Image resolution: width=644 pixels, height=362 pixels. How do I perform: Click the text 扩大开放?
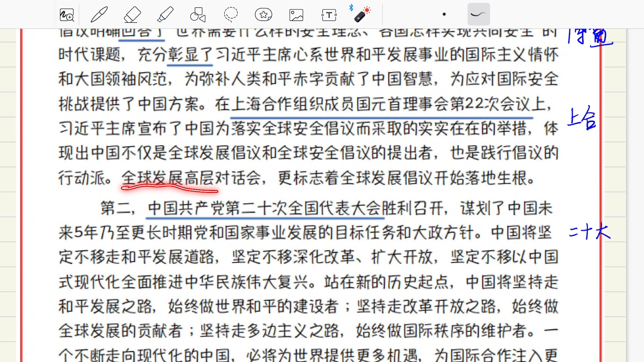tap(402, 257)
